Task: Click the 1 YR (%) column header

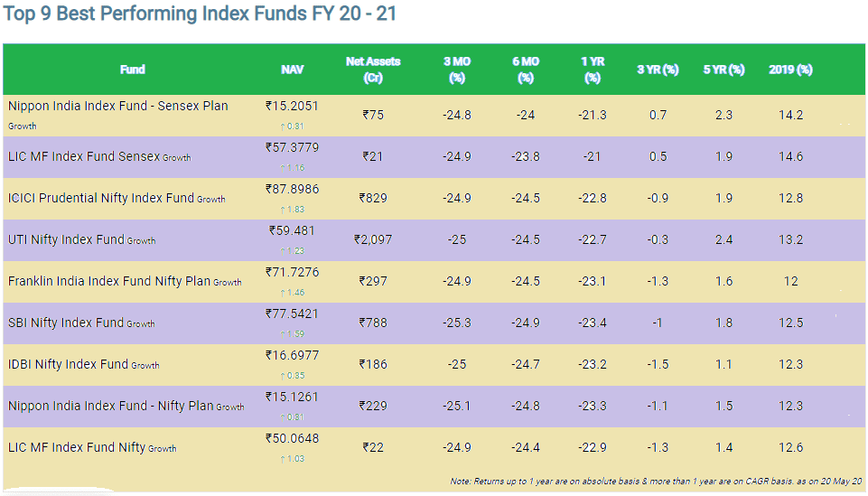Action: pos(593,70)
